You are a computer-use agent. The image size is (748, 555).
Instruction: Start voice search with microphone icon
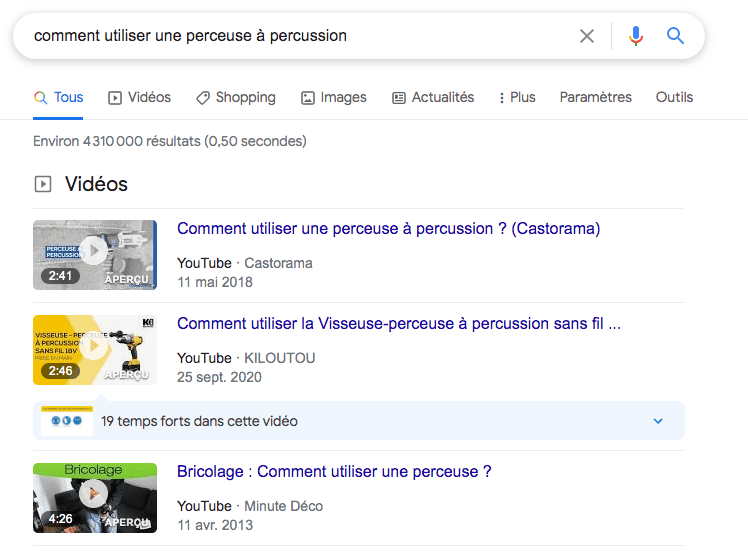(635, 36)
